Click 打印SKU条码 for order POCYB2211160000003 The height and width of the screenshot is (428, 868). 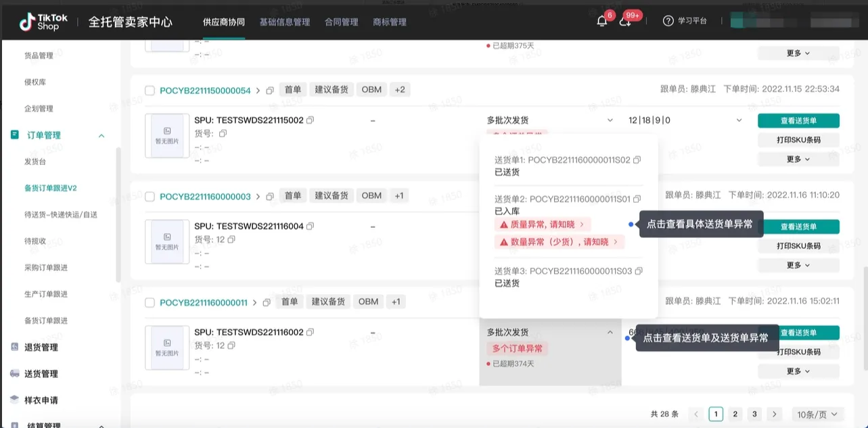(798, 246)
